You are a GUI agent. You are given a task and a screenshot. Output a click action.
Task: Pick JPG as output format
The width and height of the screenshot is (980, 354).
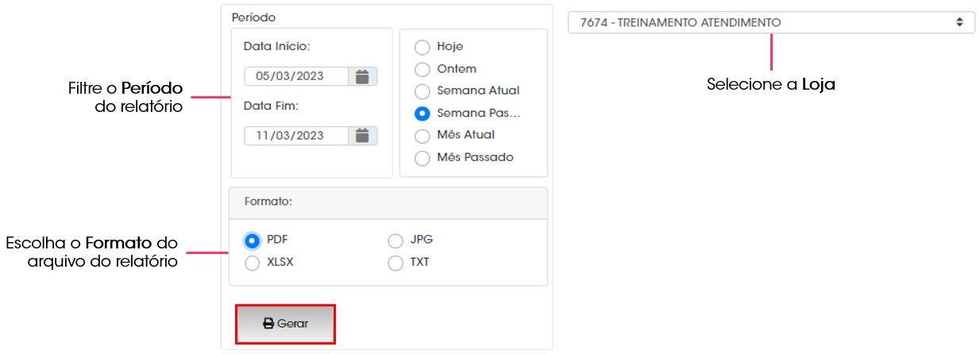[395, 240]
